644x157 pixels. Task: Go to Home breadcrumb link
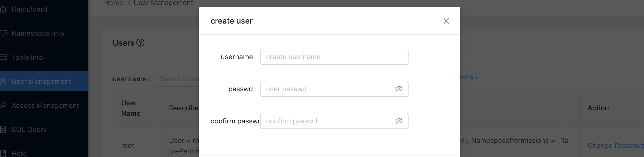(114, 3)
